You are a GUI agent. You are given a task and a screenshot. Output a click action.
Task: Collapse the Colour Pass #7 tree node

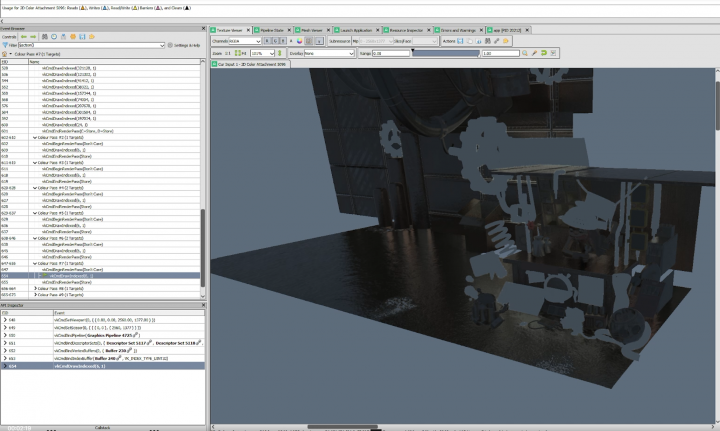pyautogui.click(x=35, y=263)
